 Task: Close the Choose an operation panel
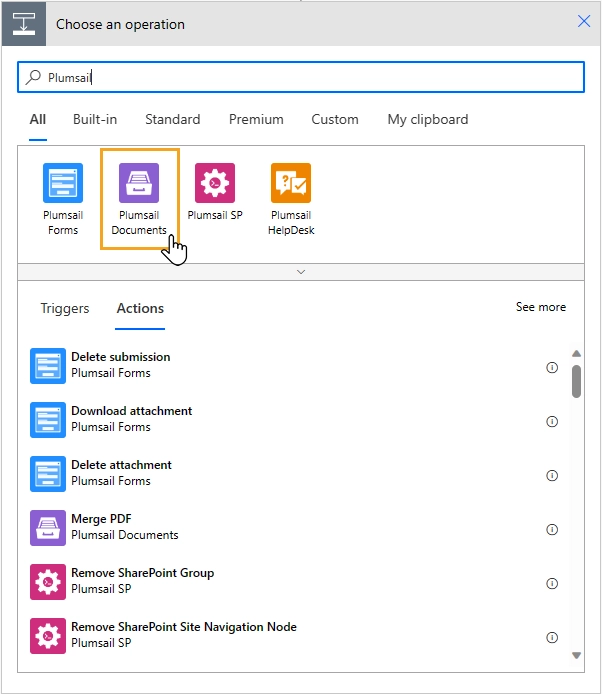pyautogui.click(x=584, y=21)
